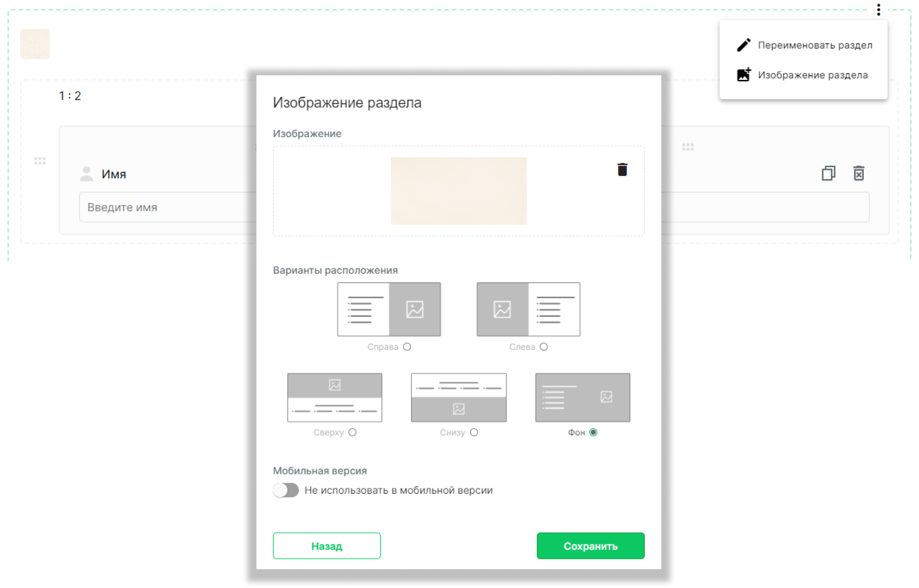Select the Слева radio button
919x588 pixels.
tap(543, 347)
